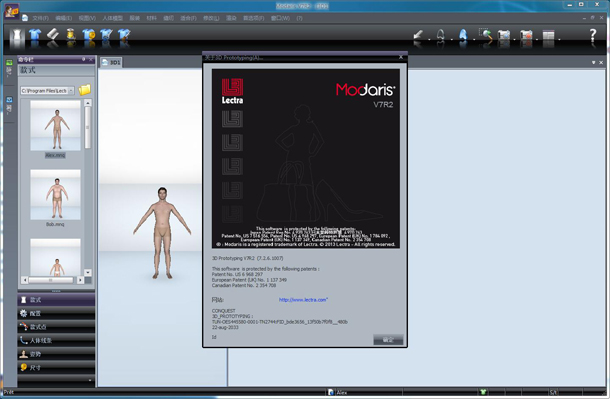
Task: Open the 3D view tab options arrow
Action: (594, 63)
